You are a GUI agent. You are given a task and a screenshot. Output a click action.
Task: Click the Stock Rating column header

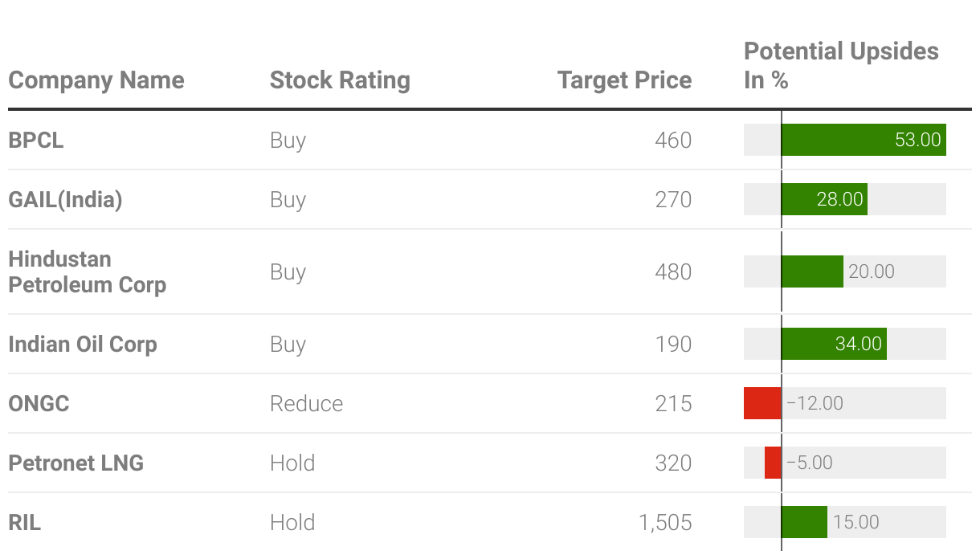(x=340, y=80)
